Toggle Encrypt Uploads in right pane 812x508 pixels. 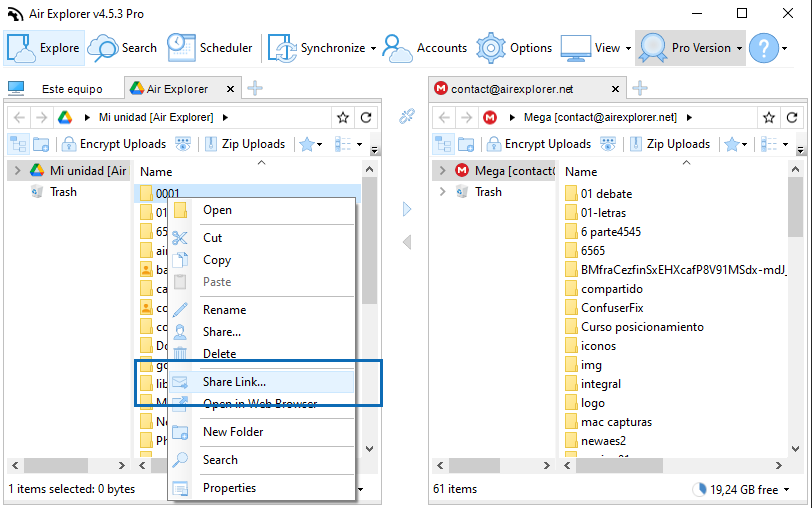click(x=540, y=144)
